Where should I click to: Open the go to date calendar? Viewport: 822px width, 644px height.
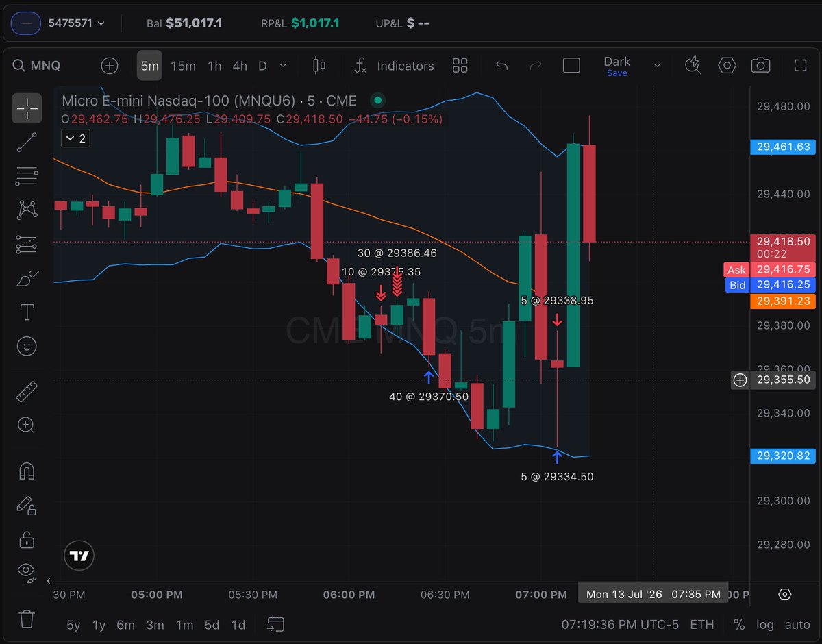tap(276, 624)
